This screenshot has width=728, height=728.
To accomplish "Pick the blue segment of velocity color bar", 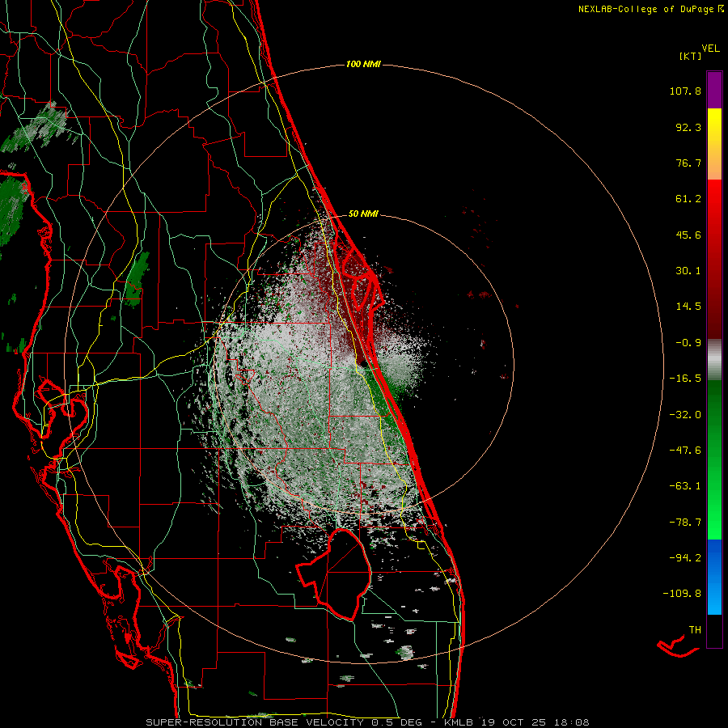I will 714,577.
